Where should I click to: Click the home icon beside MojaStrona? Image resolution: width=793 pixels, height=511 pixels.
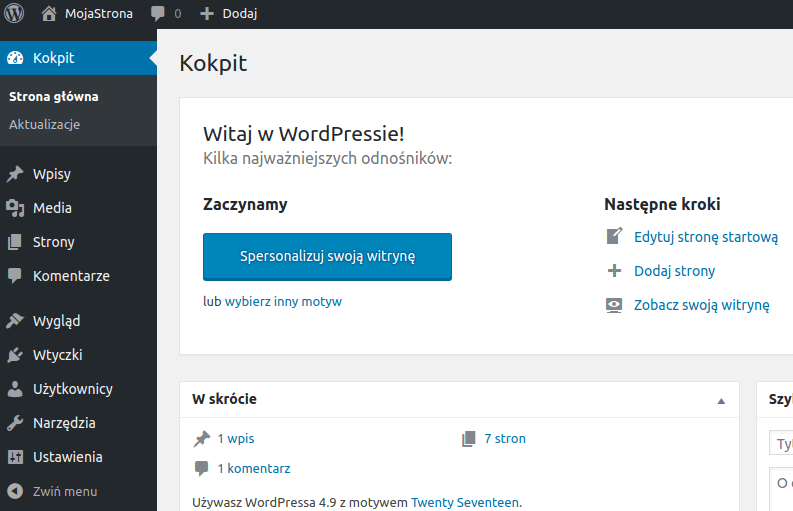coord(49,13)
